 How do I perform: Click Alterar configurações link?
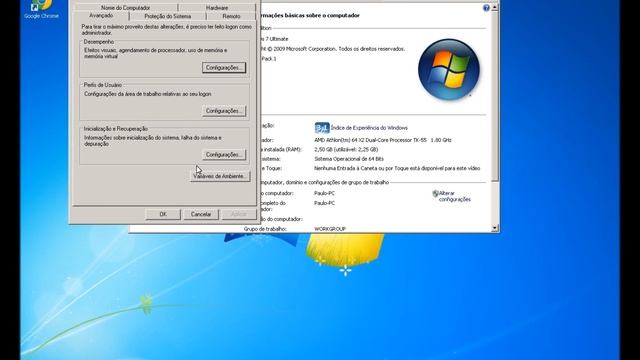pos(455,196)
